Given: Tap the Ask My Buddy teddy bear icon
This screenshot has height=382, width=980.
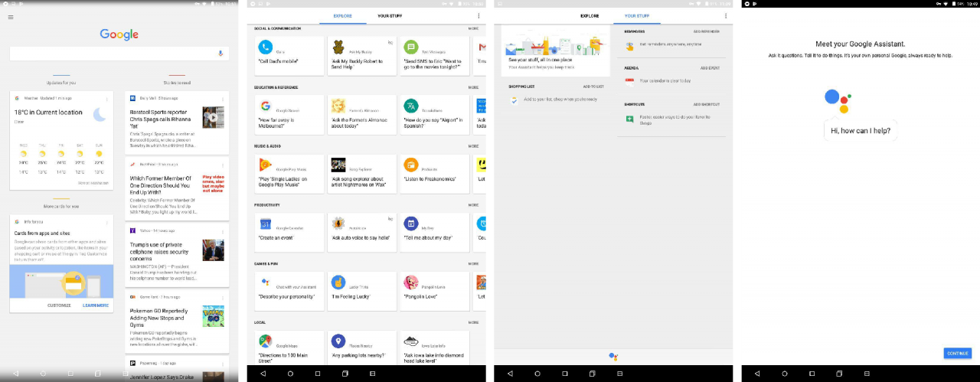Looking at the screenshot, I should (338, 47).
